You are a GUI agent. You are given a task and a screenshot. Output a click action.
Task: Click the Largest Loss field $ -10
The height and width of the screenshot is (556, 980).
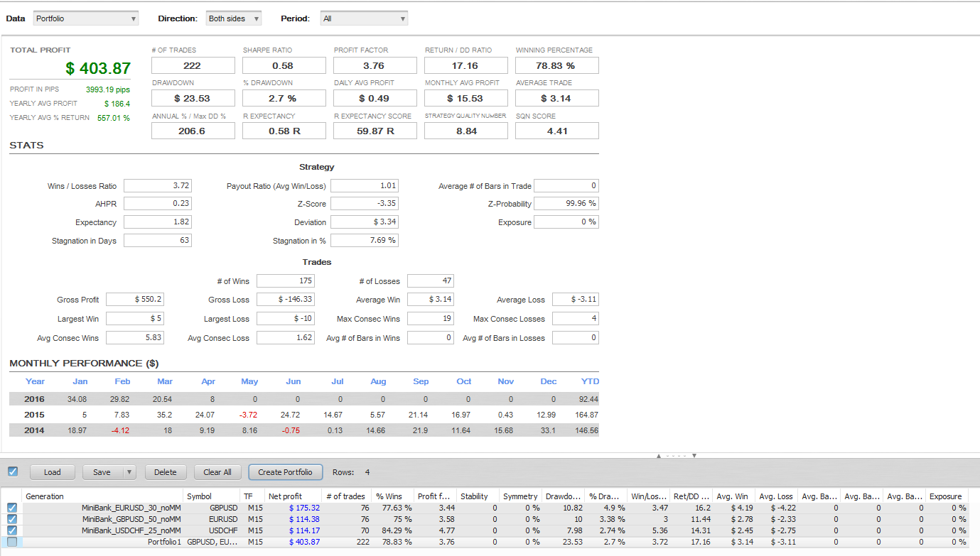click(x=286, y=318)
